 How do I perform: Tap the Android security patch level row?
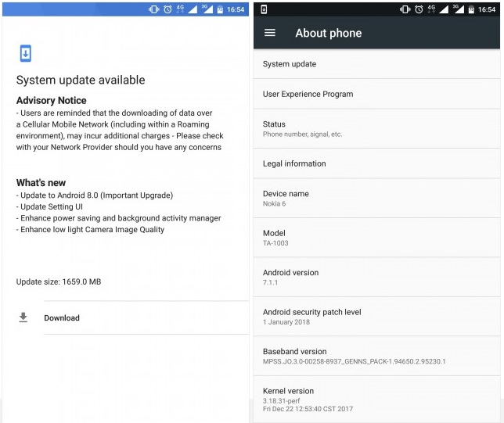(x=376, y=317)
